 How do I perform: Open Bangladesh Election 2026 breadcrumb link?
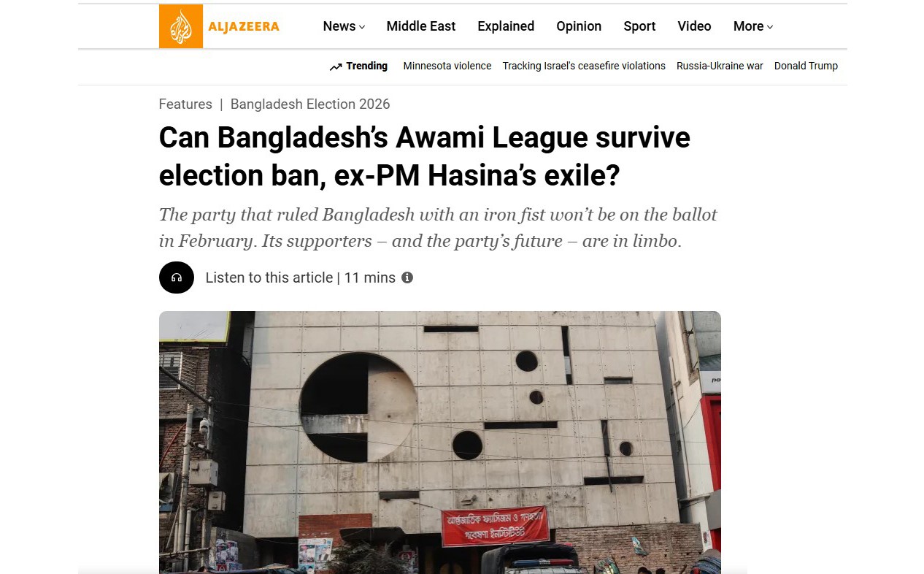(310, 104)
